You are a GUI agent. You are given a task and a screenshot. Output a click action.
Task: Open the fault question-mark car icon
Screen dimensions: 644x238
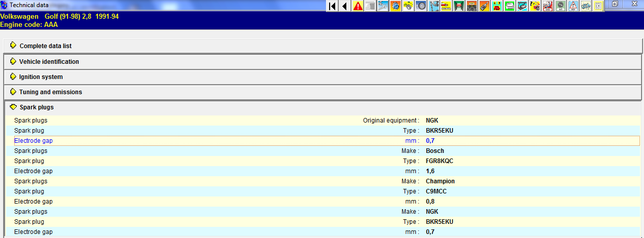pos(535,6)
